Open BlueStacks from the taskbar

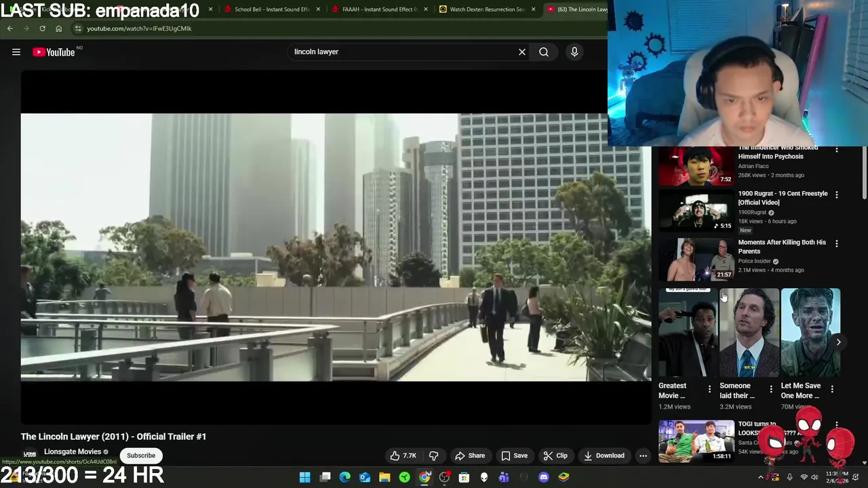pos(564,477)
